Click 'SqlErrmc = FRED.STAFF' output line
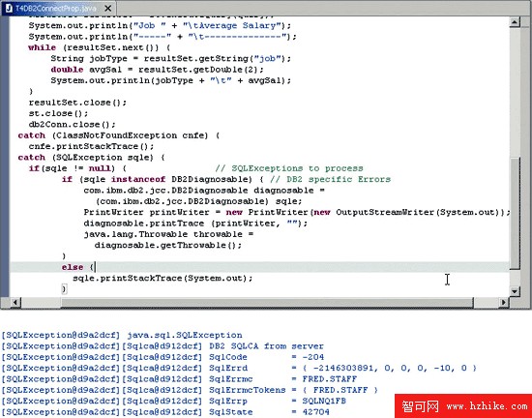 pyautogui.click(x=179, y=379)
